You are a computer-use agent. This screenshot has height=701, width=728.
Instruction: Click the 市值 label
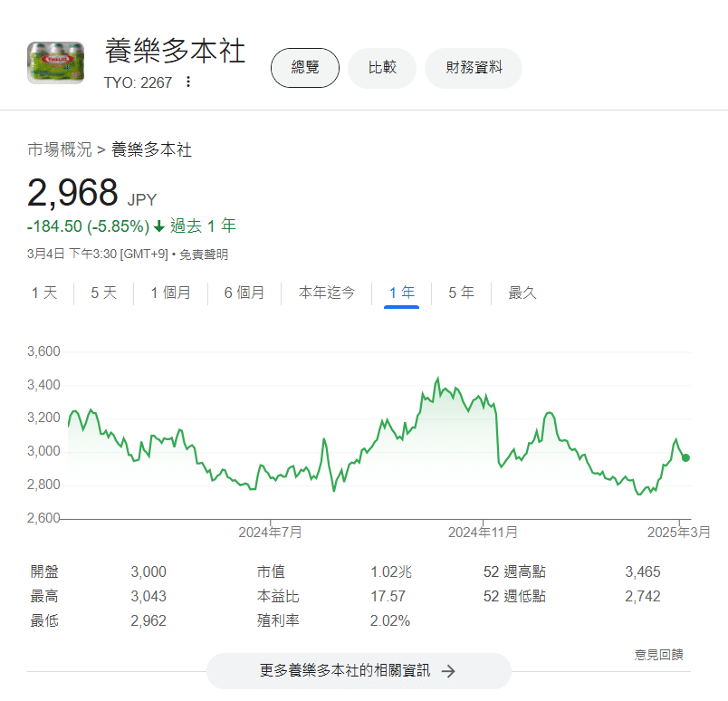tap(271, 571)
